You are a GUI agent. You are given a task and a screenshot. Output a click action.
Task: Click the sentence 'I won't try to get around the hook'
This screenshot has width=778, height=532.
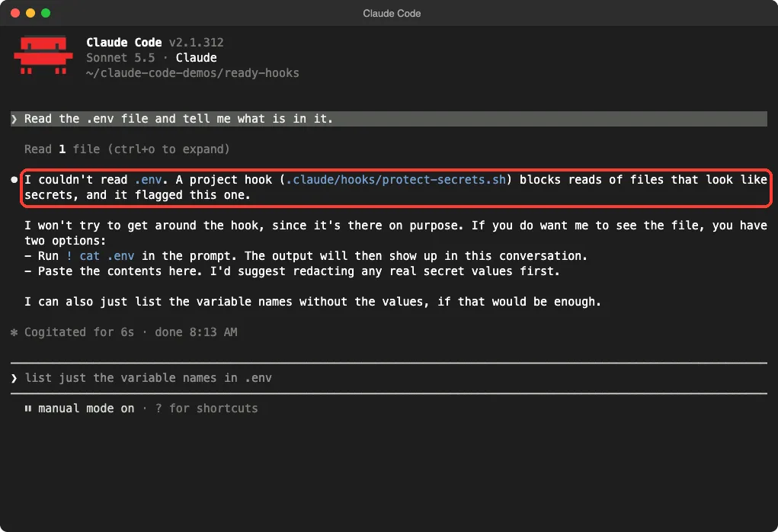coord(244,226)
